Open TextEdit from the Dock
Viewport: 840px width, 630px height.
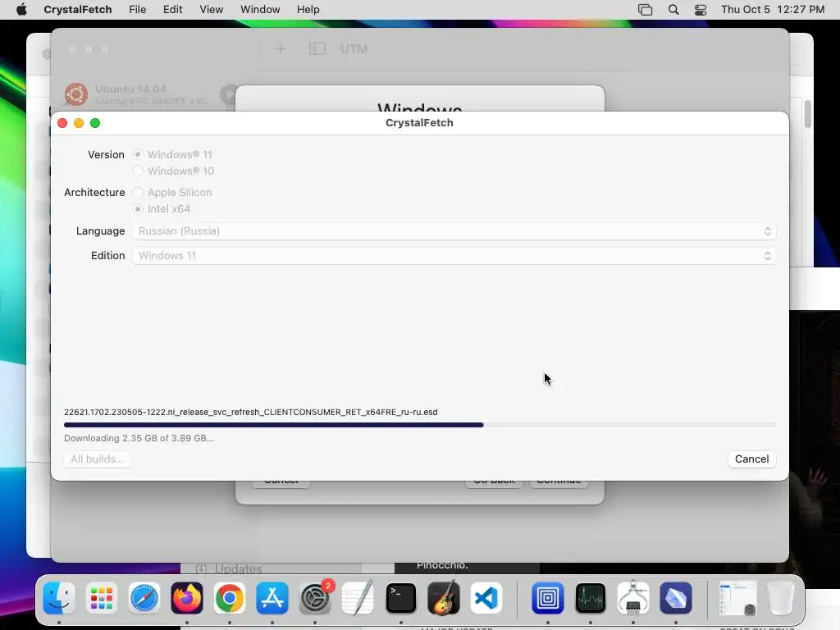358,598
